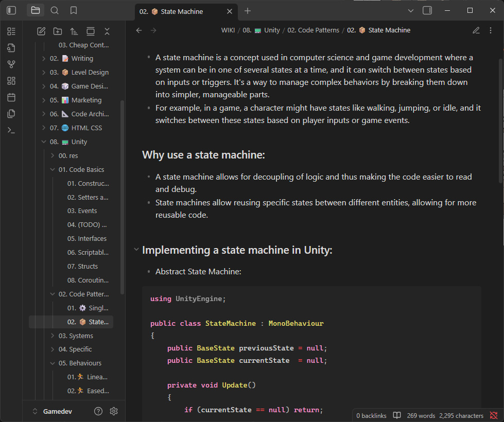The width and height of the screenshot is (504, 422).
Task: Open command palette terminal icon
Action: (11, 130)
